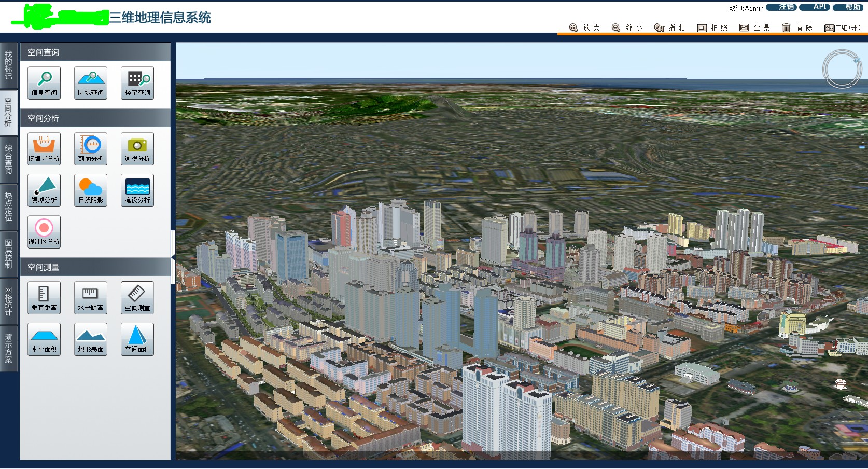868x469 pixels.
Task: Click 放大 zoom in on the toolbar
Action: tap(584, 27)
